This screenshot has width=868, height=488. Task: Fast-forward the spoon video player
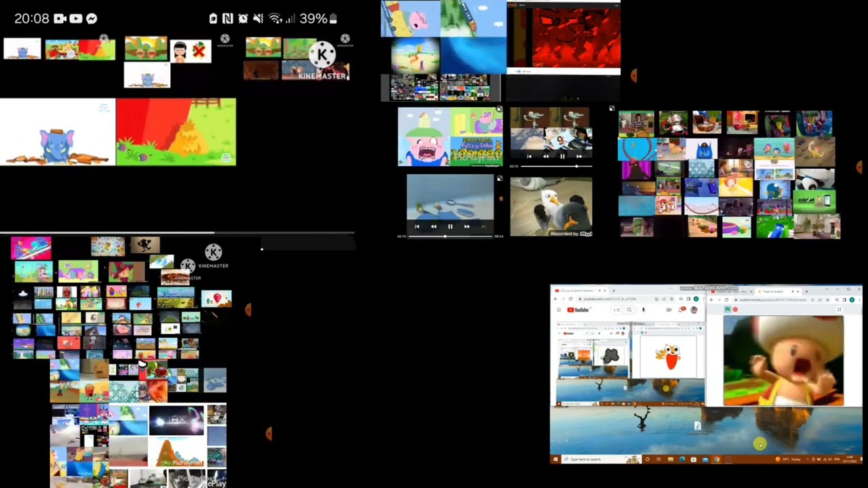click(467, 226)
